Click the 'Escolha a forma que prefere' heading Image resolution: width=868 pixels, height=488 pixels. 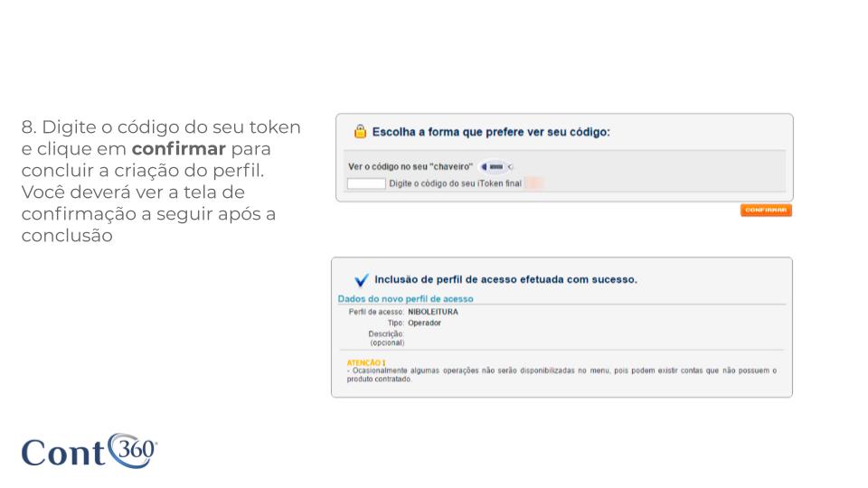tap(491, 132)
